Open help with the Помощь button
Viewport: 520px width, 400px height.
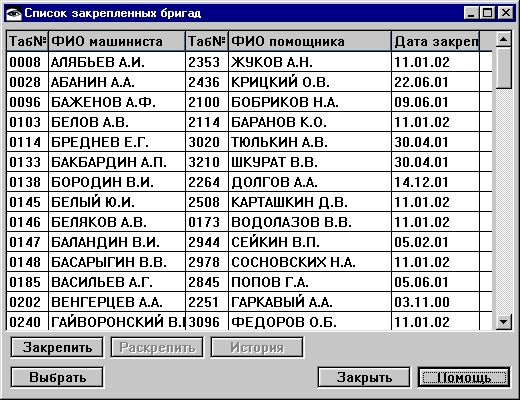click(x=464, y=377)
